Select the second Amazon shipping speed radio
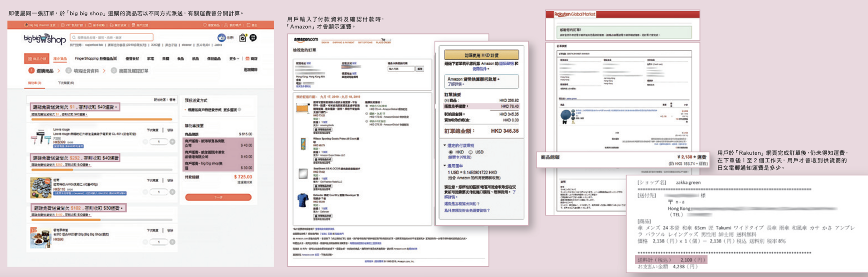Screen dimensions: 868x277 pyautogui.click(x=367, y=114)
